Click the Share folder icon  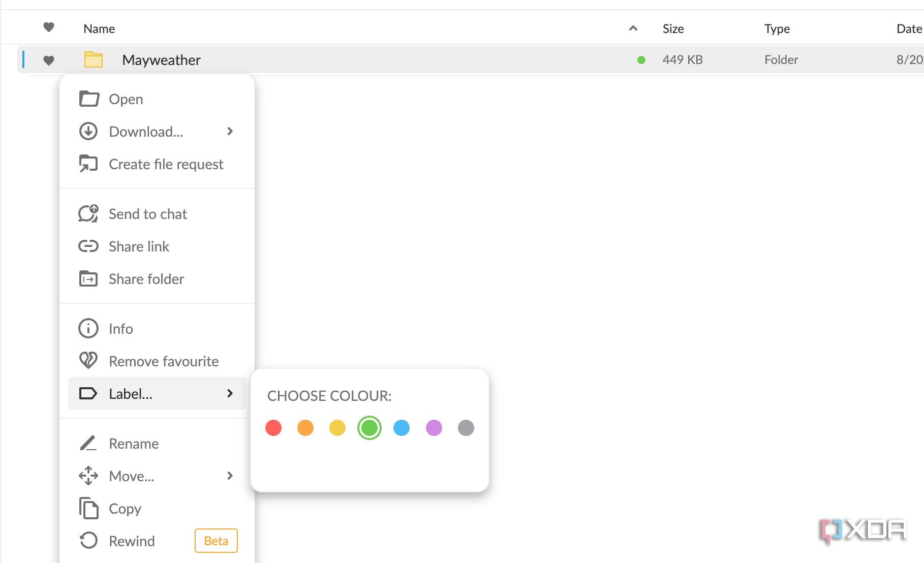[88, 279]
